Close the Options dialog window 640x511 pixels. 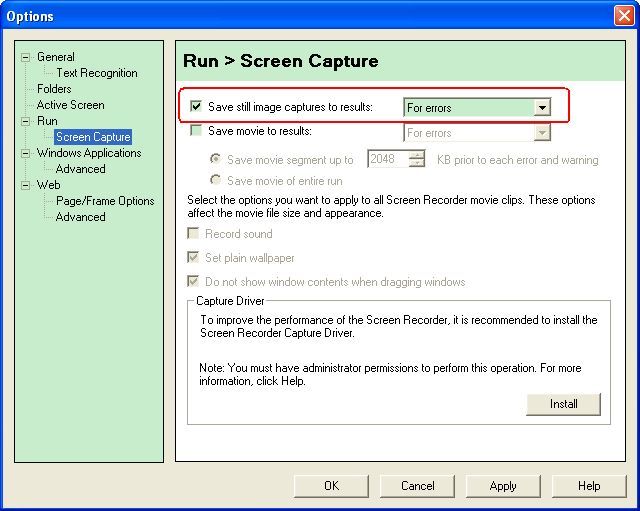(624, 16)
